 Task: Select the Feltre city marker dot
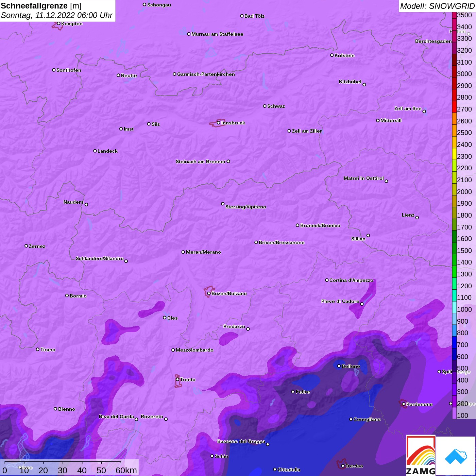click(293, 392)
